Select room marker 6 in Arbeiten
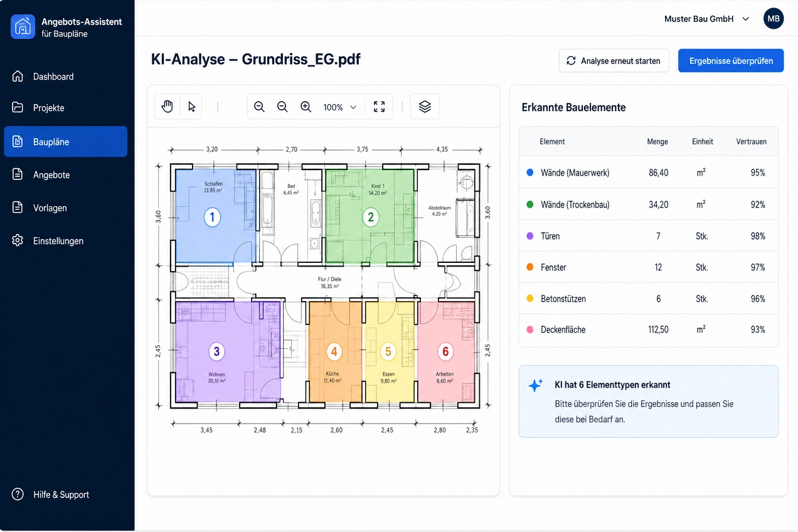This screenshot has width=798, height=532. pos(445,351)
